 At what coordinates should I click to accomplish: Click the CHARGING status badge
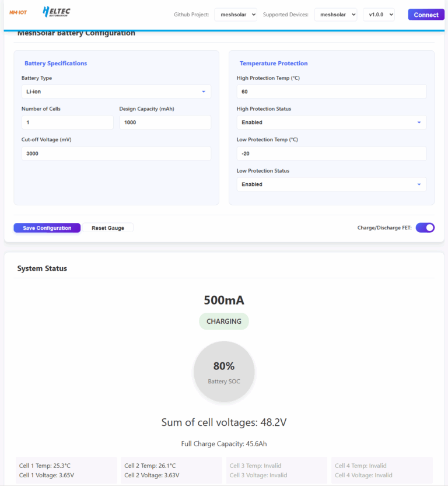click(224, 321)
